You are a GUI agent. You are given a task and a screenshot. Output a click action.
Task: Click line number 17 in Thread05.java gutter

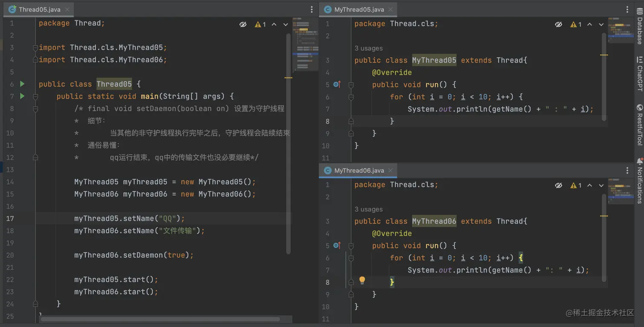[x=10, y=218]
